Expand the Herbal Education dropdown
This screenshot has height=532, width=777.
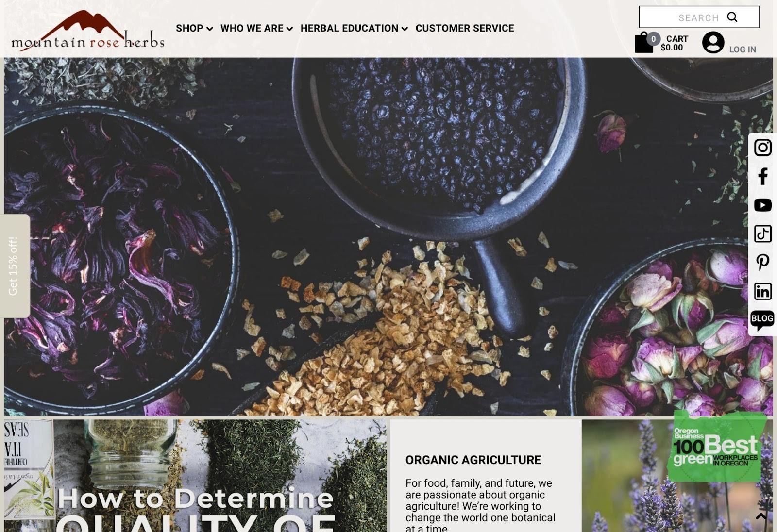(x=354, y=28)
